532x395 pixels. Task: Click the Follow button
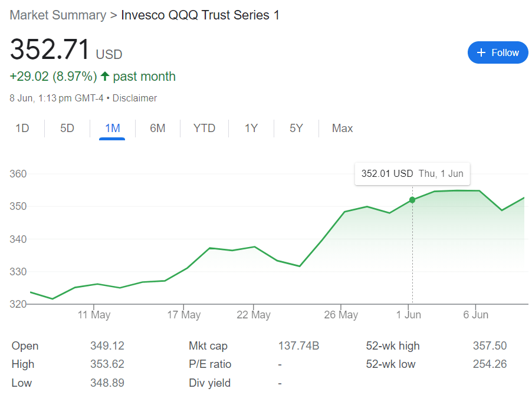point(497,52)
